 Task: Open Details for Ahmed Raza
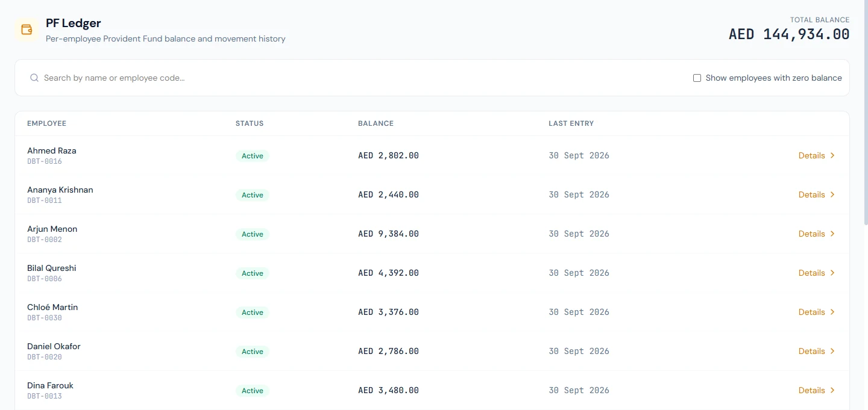coord(817,155)
